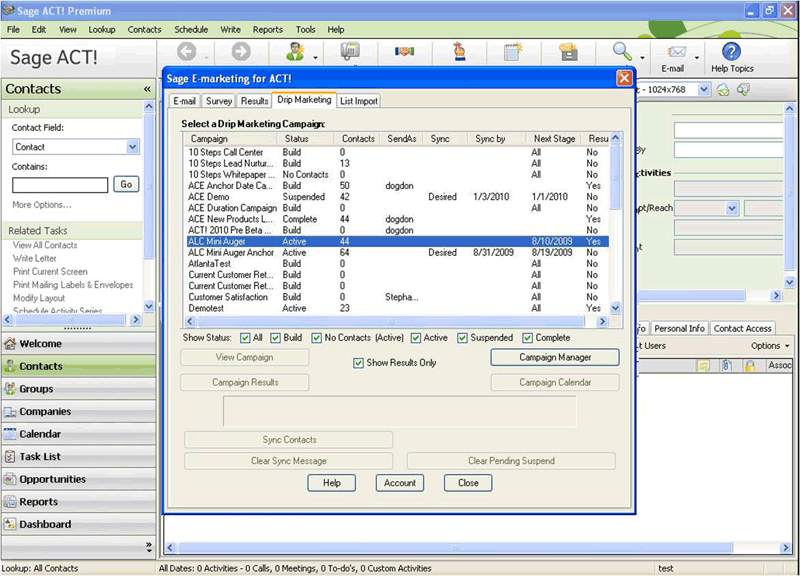Image resolution: width=800 pixels, height=576 pixels.
Task: Click the Go lookup button
Action: coord(126,185)
